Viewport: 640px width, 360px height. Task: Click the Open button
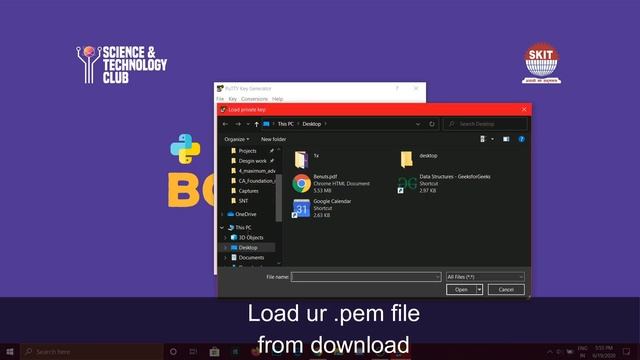(x=461, y=289)
